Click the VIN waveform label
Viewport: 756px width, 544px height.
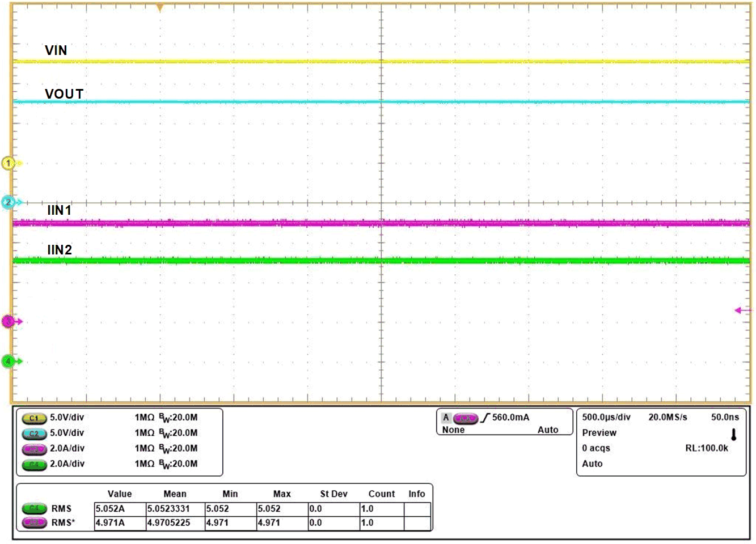[56, 50]
